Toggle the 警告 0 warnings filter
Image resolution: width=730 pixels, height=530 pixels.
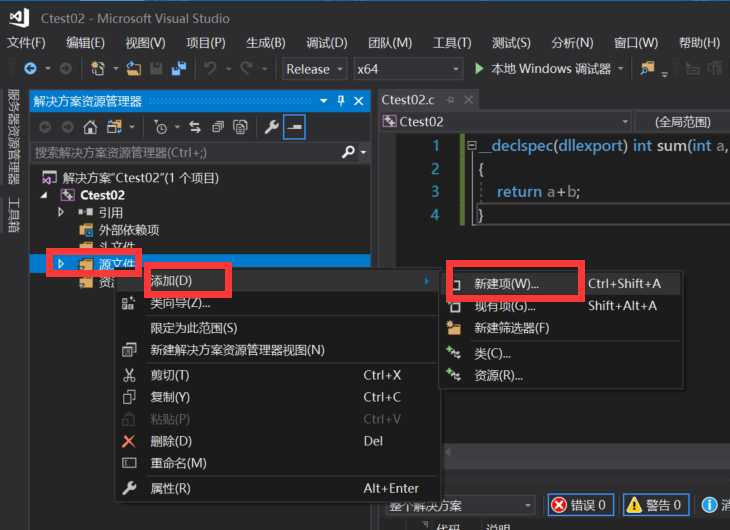click(656, 505)
